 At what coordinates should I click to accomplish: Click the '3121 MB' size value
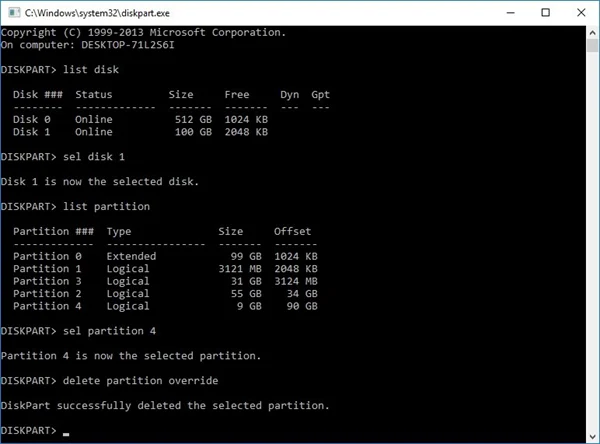click(x=240, y=269)
